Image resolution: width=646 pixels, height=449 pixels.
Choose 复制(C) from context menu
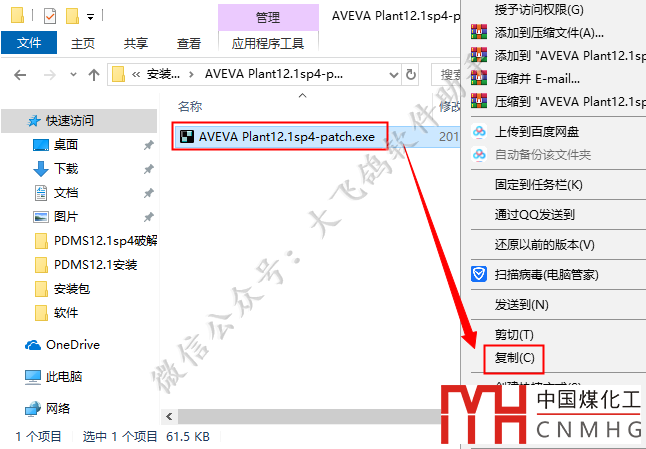click(514, 358)
